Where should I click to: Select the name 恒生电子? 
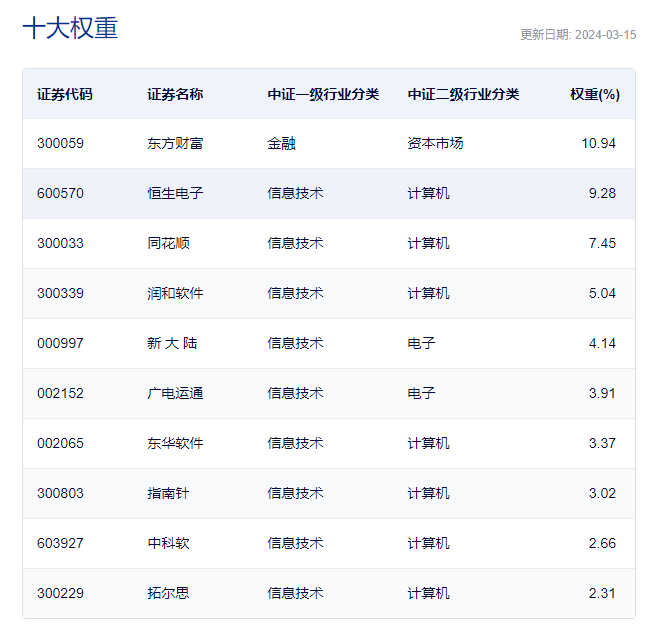(x=175, y=193)
